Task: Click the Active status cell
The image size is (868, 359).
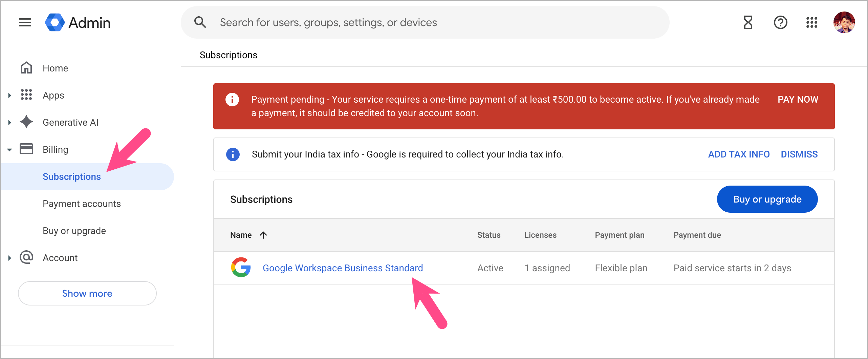Action: pyautogui.click(x=490, y=268)
